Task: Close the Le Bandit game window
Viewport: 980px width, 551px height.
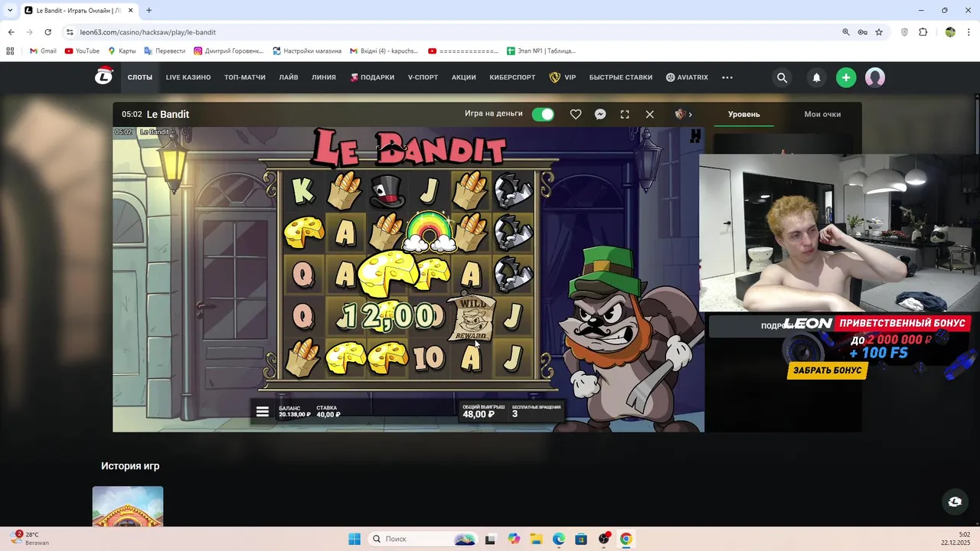Action: point(649,114)
